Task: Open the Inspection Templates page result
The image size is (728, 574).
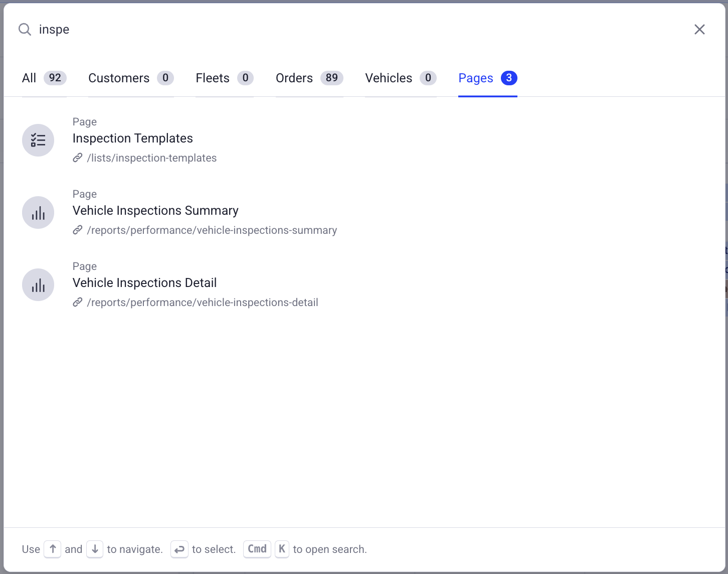Action: [133, 138]
